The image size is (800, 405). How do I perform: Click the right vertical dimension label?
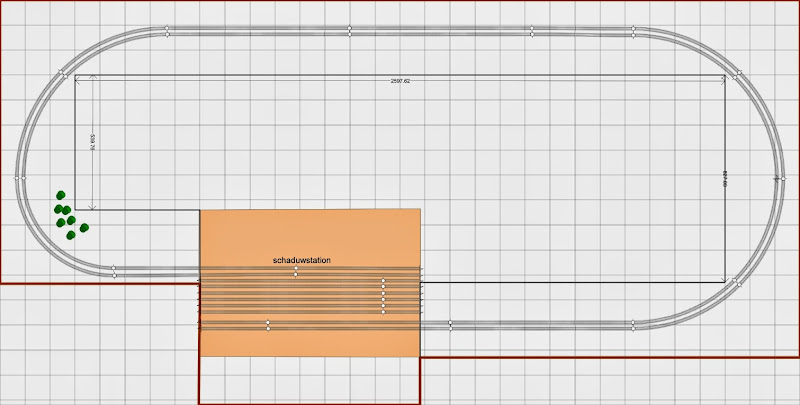tap(724, 179)
